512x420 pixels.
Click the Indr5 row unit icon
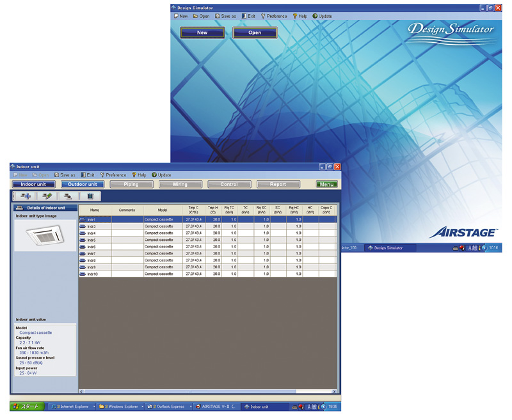83,240
